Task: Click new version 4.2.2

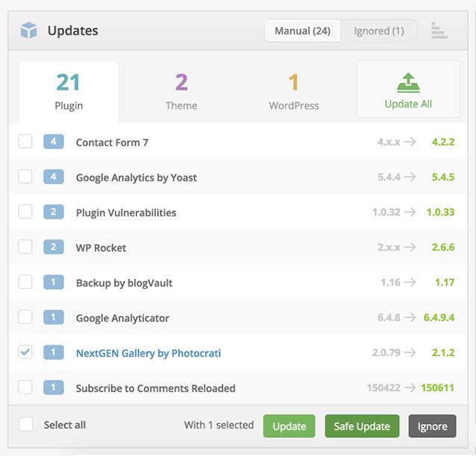Action: [443, 142]
